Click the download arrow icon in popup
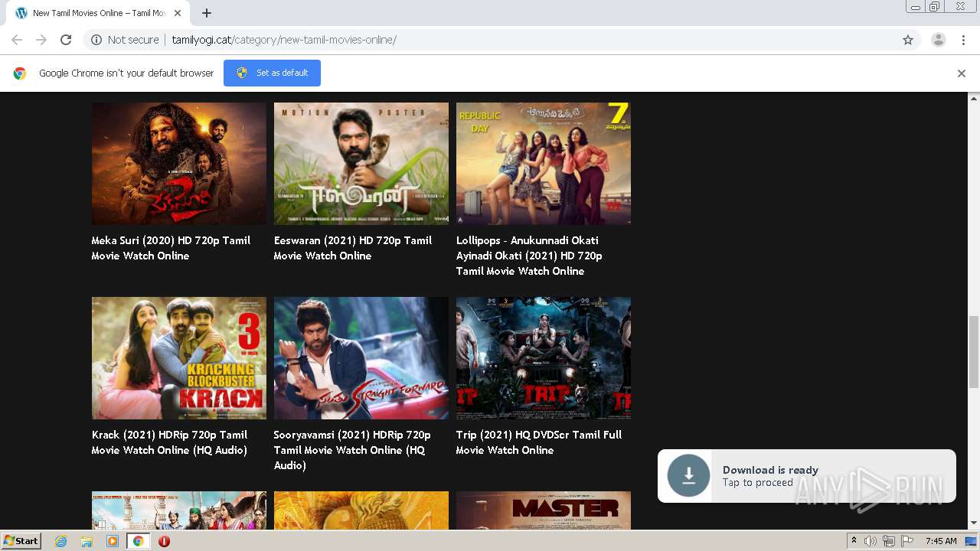 [688, 475]
